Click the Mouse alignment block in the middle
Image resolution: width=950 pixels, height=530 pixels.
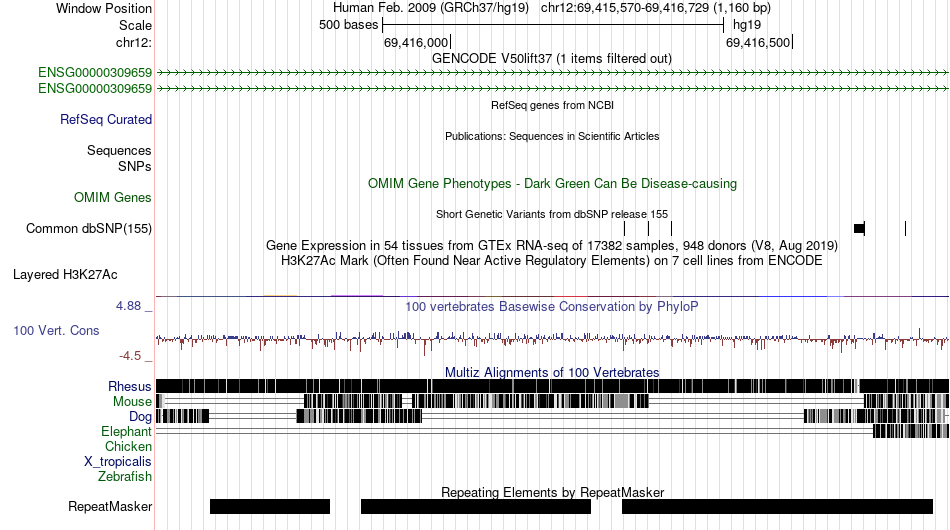pos(530,401)
